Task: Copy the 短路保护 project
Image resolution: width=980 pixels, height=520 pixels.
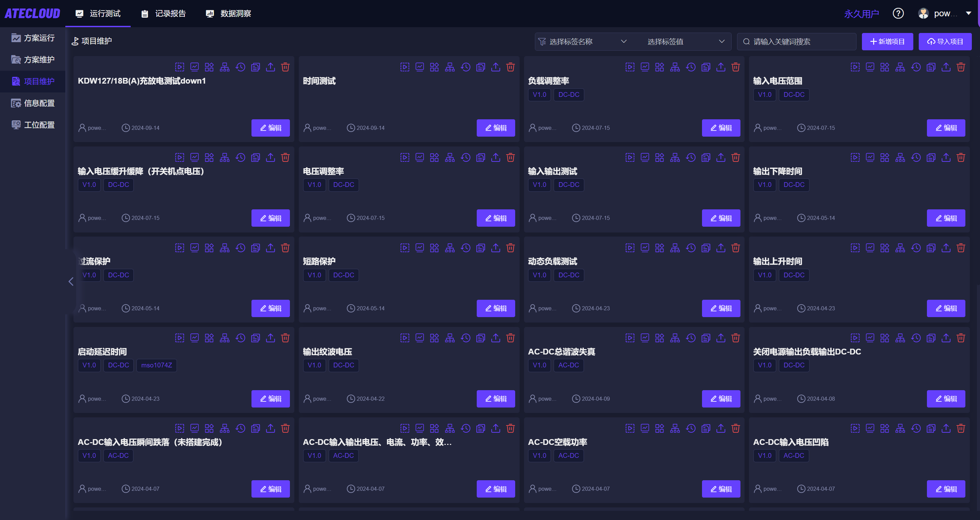Action: pyautogui.click(x=480, y=248)
